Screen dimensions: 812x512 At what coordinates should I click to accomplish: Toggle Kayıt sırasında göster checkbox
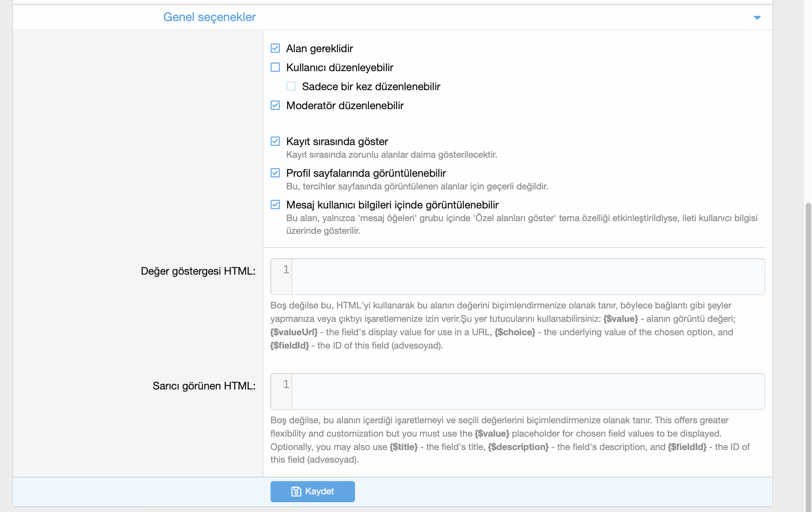click(x=275, y=141)
